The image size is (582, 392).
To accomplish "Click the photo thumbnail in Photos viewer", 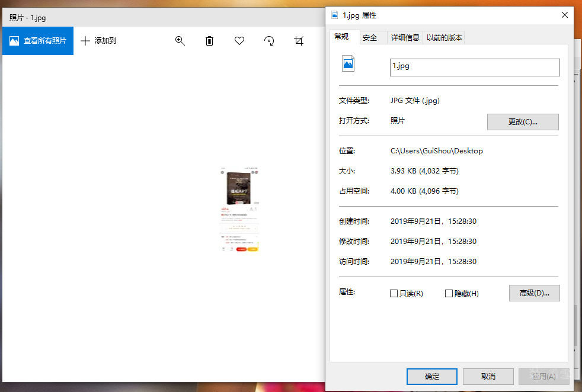I will point(239,210).
